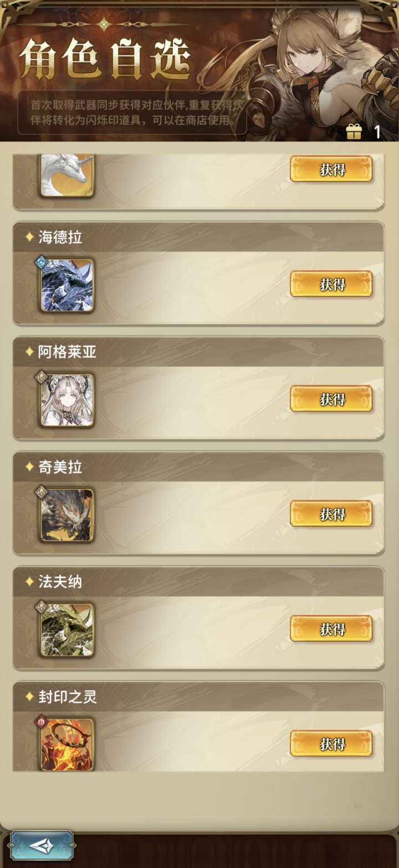
Task: Click 获得 button on white dragon row
Action: click(x=331, y=169)
